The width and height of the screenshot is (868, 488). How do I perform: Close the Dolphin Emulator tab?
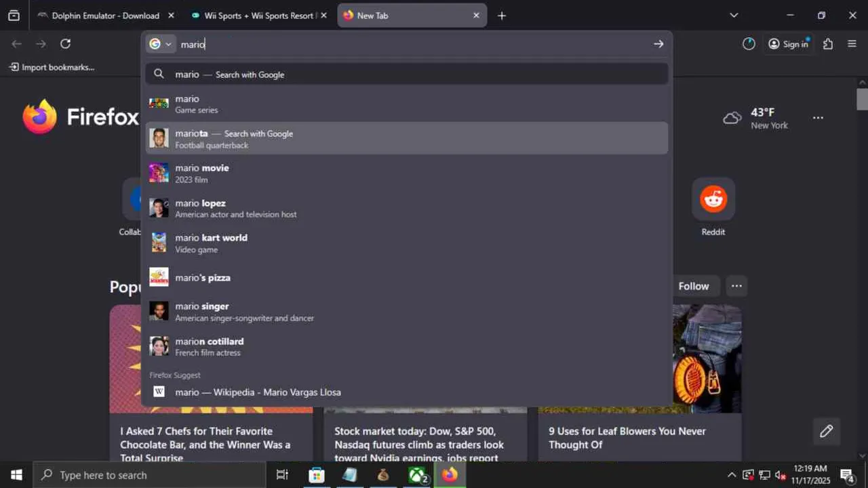coord(171,16)
